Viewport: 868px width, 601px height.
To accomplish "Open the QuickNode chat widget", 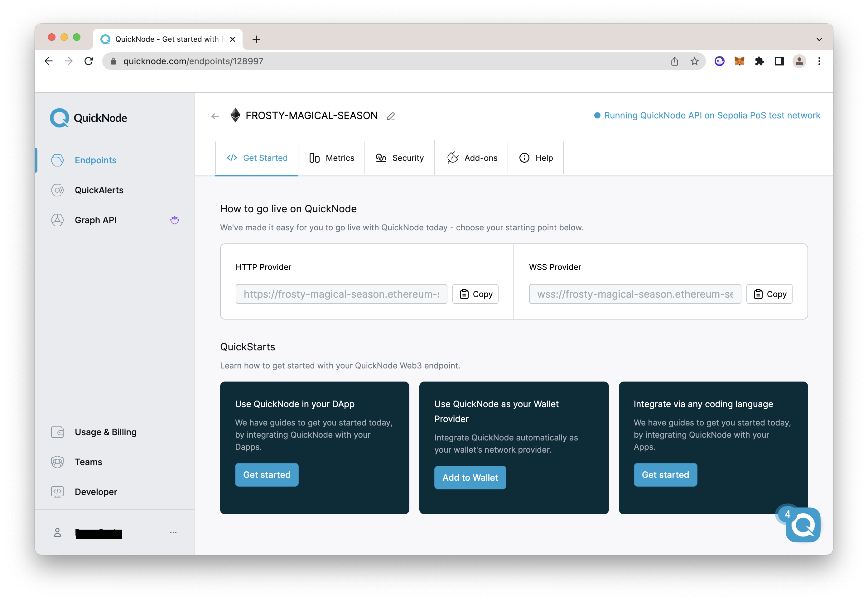I will (803, 525).
